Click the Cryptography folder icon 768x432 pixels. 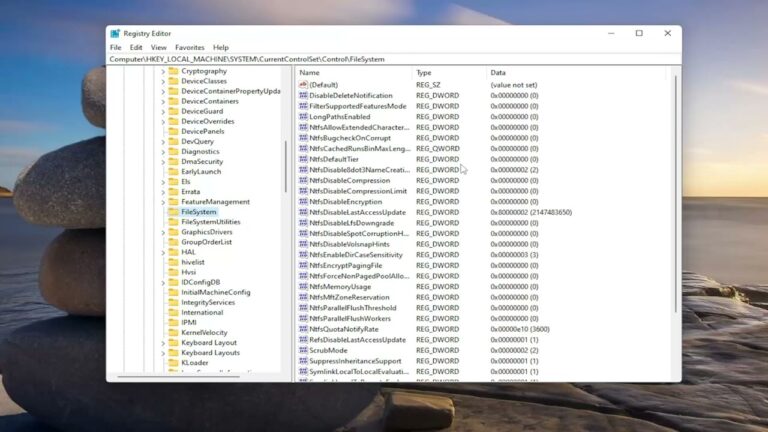(173, 71)
